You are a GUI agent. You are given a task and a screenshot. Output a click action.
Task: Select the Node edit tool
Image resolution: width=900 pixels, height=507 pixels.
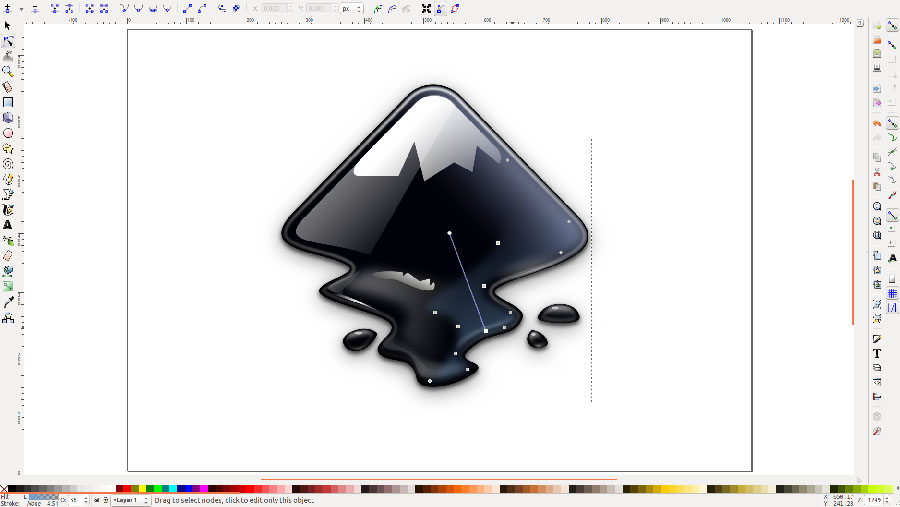7,41
